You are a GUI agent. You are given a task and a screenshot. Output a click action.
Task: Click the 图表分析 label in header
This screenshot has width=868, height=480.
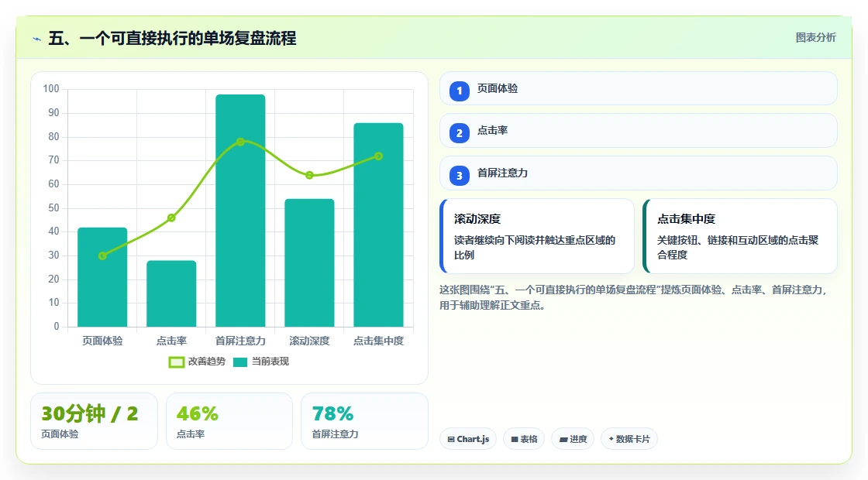(x=815, y=38)
